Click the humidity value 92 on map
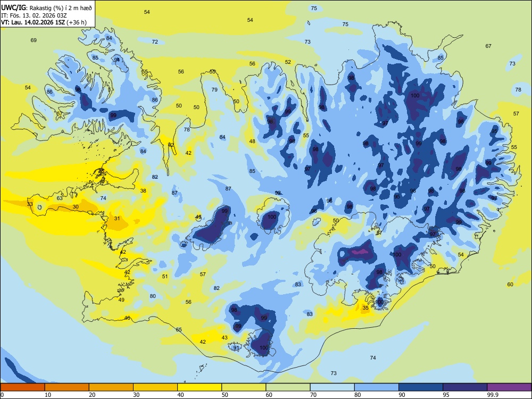The width and height of the screenshot is (532, 399). coord(278,193)
